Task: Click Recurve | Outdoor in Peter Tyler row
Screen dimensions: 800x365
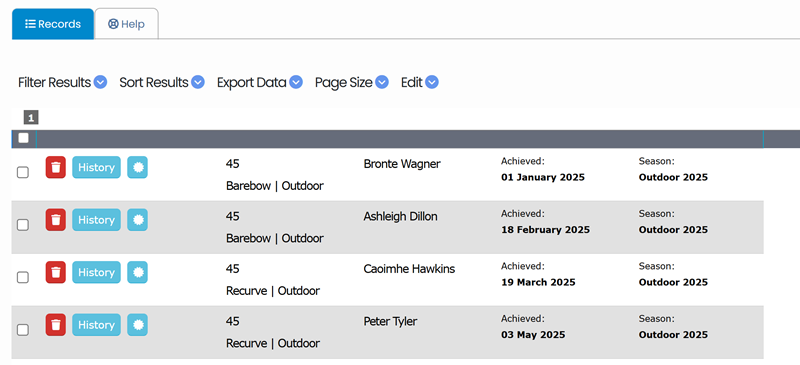Action: [273, 344]
